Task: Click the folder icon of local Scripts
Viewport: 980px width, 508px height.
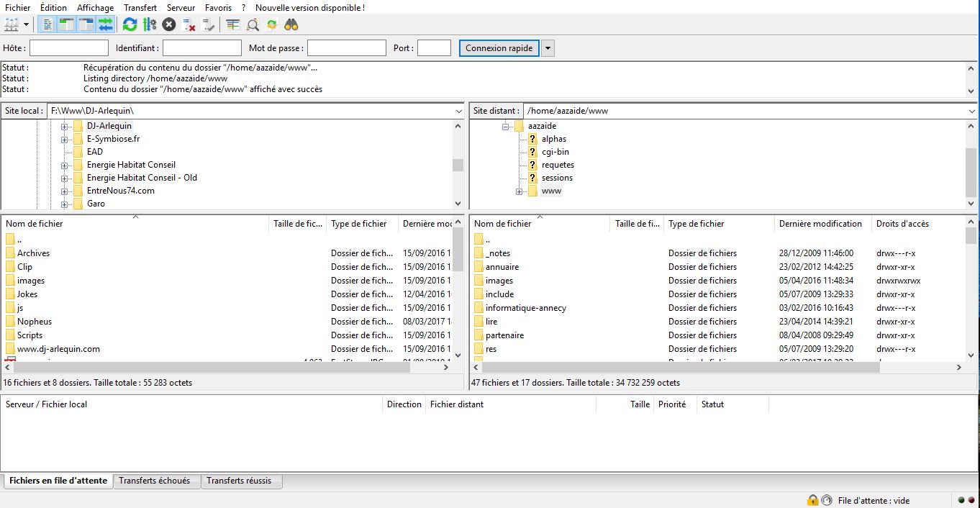Action: click(x=10, y=335)
